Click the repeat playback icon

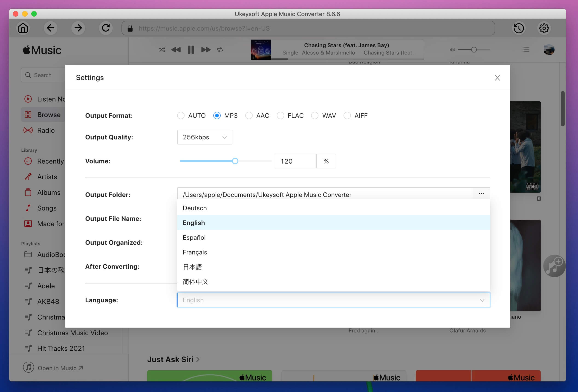click(220, 49)
